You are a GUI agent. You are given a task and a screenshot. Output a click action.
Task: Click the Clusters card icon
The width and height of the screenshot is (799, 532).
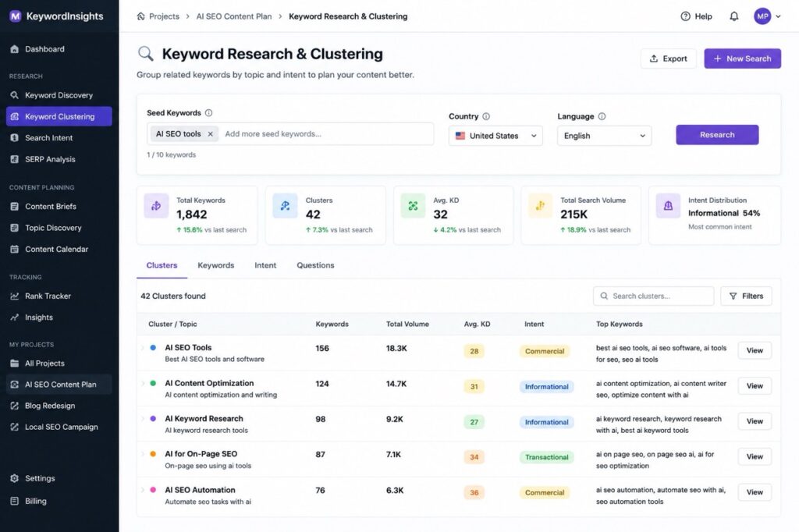[x=285, y=206]
